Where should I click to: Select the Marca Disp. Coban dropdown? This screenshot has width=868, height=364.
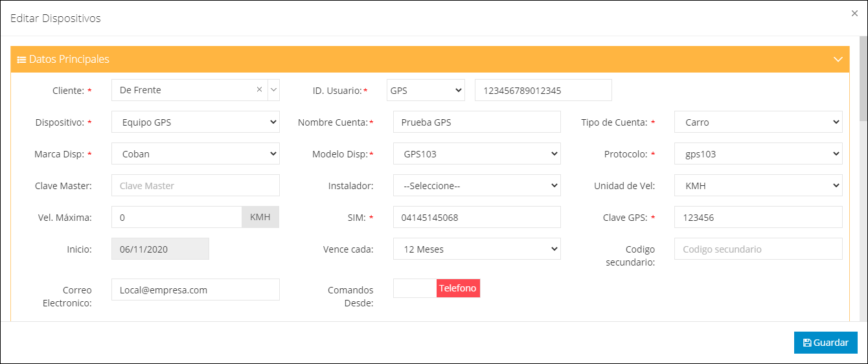pyautogui.click(x=196, y=154)
